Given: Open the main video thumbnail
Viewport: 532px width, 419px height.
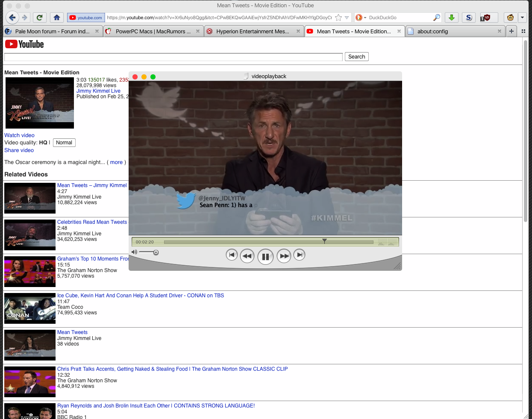Looking at the screenshot, I should 40,103.
